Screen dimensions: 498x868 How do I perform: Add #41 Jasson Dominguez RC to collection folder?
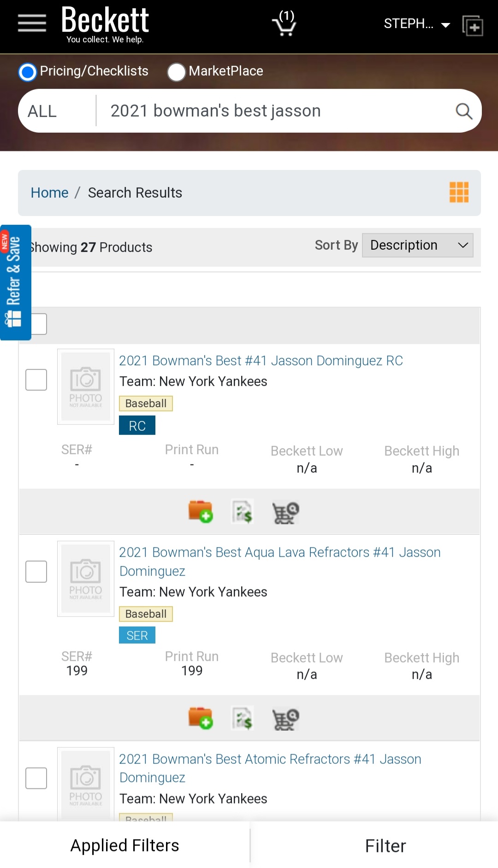[201, 511]
